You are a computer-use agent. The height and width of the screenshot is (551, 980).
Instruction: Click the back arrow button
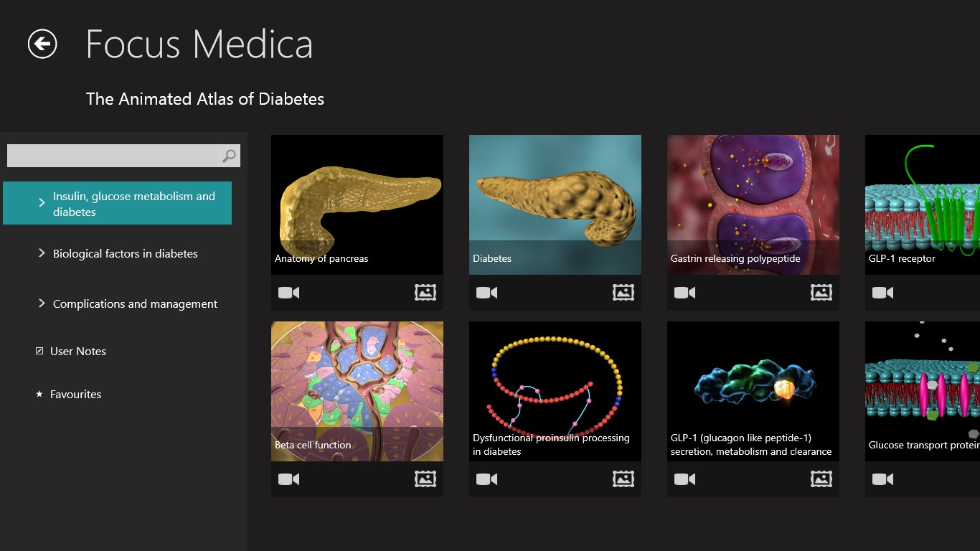tap(42, 44)
